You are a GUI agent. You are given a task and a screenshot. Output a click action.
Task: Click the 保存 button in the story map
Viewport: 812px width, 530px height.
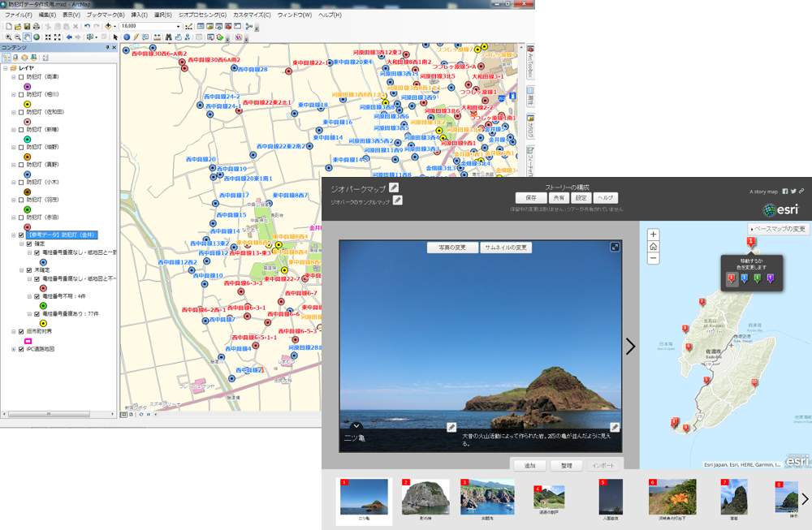(533, 198)
